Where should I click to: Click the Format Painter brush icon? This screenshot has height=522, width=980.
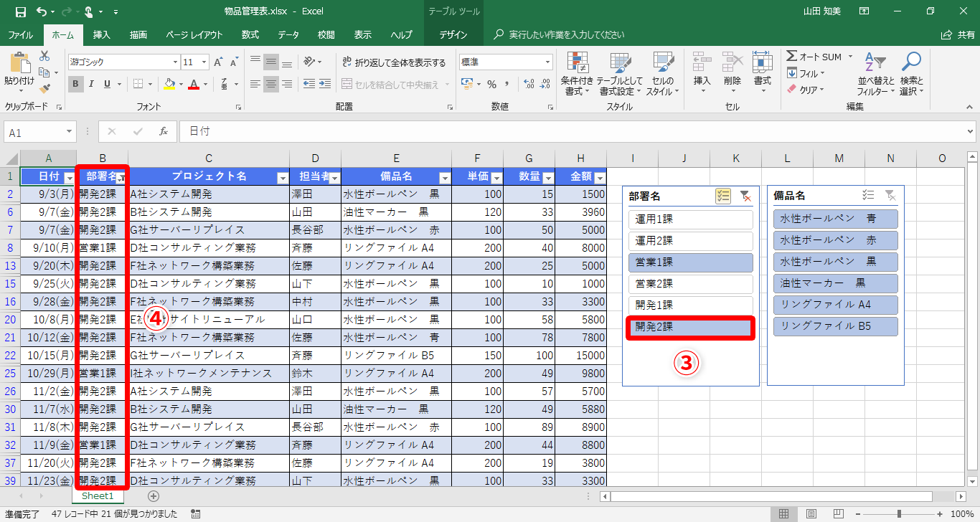click(44, 88)
